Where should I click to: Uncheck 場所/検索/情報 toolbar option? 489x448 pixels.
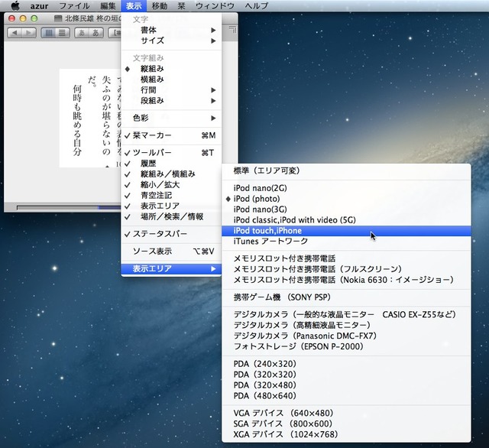coord(171,216)
